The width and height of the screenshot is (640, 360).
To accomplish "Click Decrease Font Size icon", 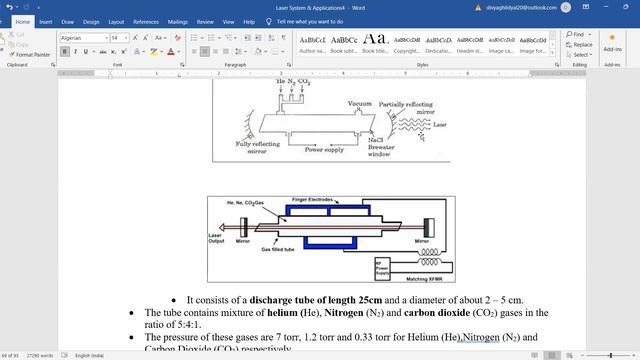I will point(145,38).
